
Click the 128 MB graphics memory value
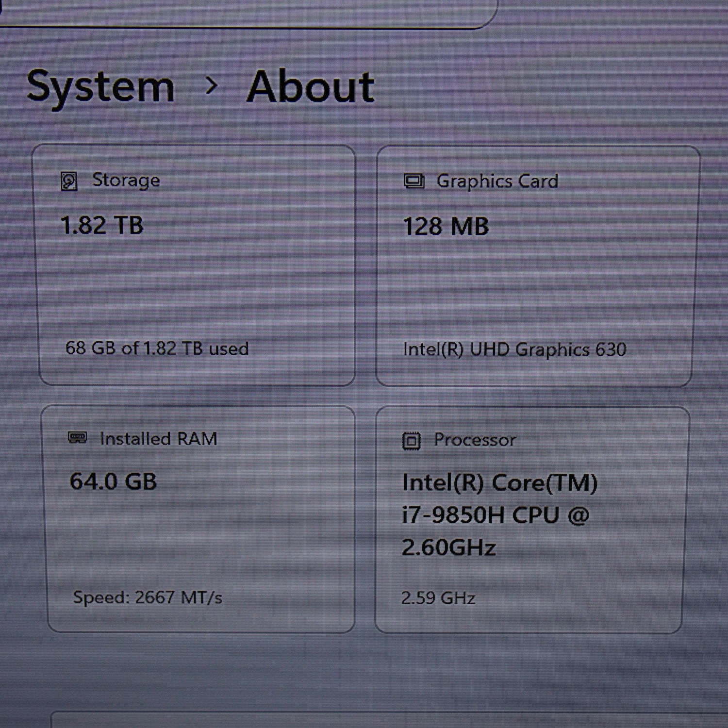[446, 226]
